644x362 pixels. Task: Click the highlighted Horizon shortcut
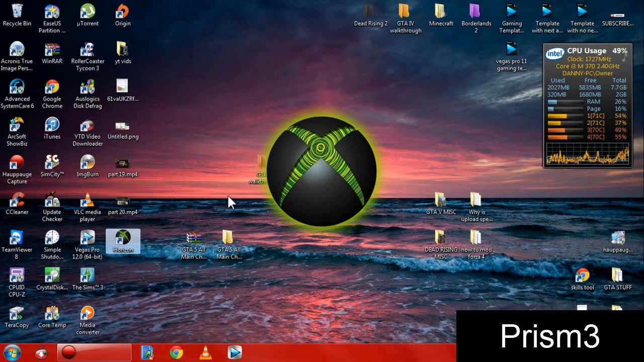click(123, 241)
